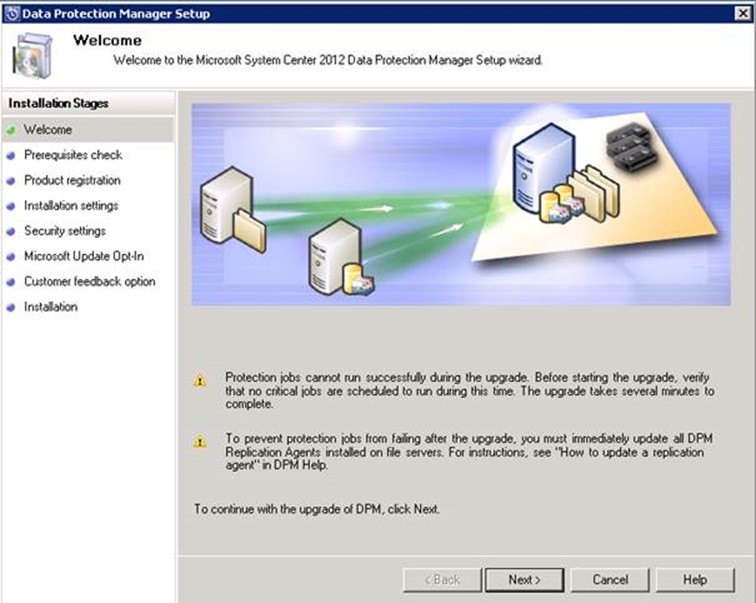Click the green bullet beside Welcome
This screenshot has width=756, height=603.
tap(12, 130)
